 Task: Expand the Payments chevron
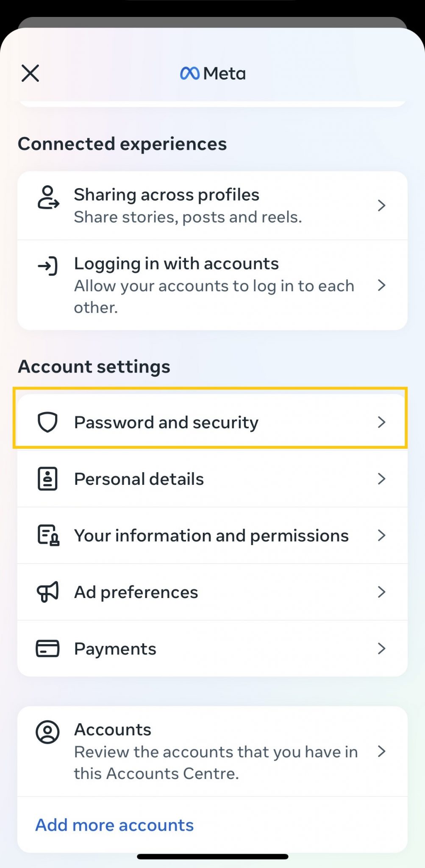382,648
